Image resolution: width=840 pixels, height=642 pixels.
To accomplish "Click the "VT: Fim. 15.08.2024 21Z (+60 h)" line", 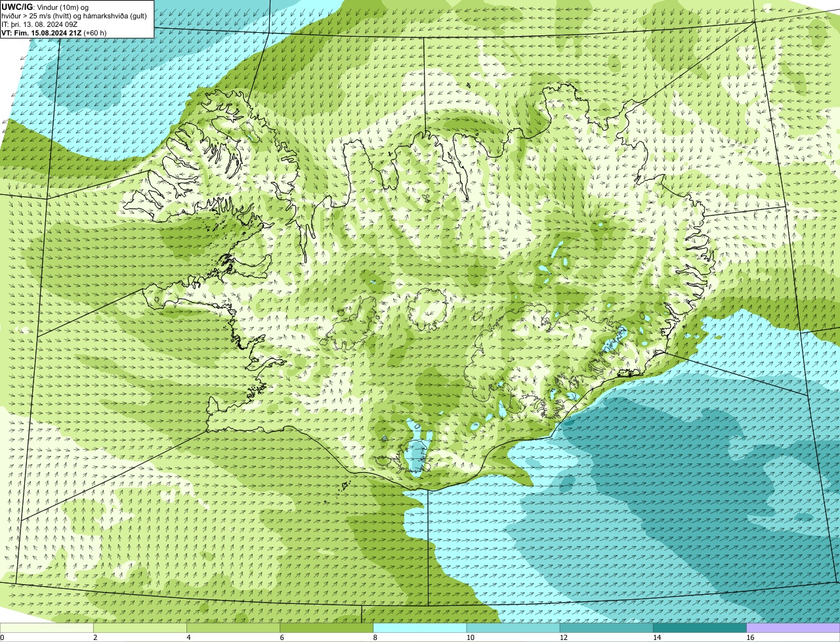I will (54, 33).
